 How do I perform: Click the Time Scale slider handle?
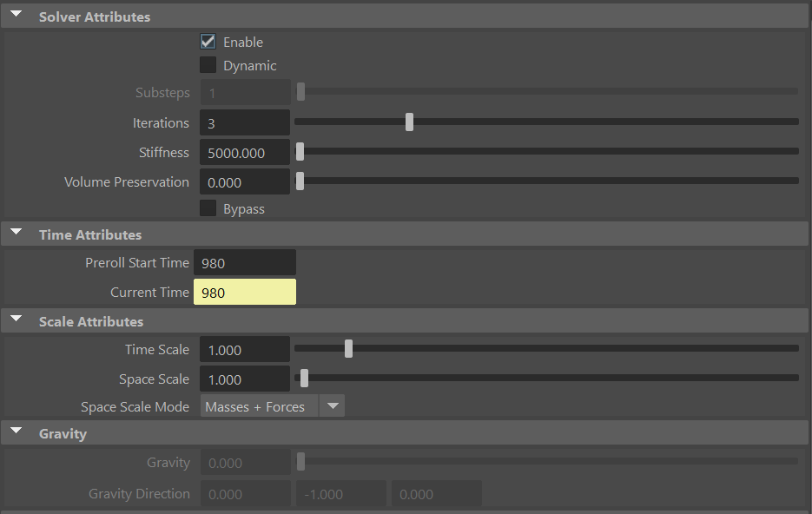348,347
